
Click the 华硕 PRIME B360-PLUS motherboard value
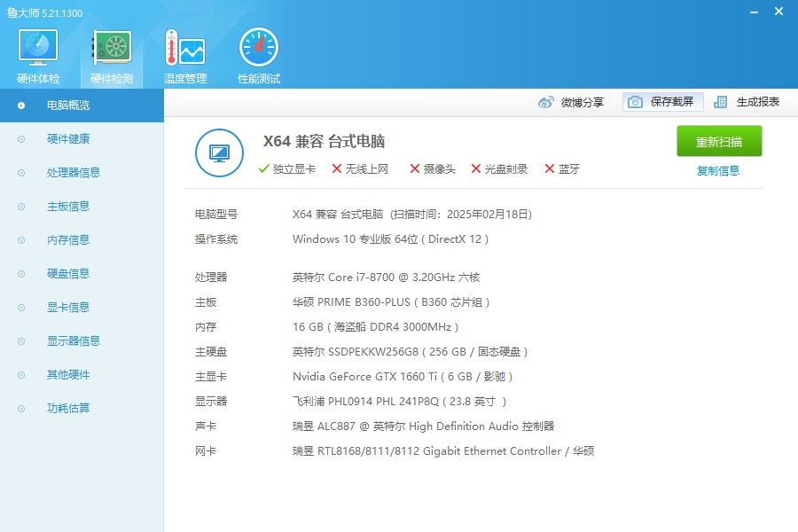(391, 302)
